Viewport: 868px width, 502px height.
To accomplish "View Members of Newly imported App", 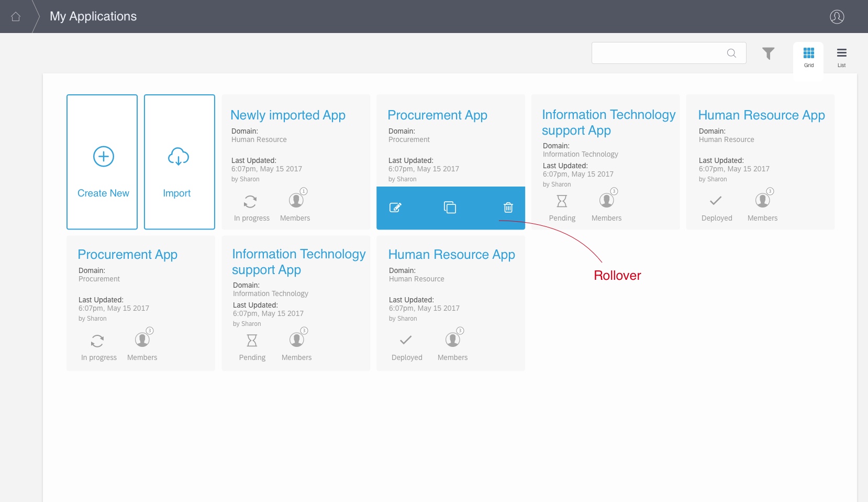I will (296, 200).
